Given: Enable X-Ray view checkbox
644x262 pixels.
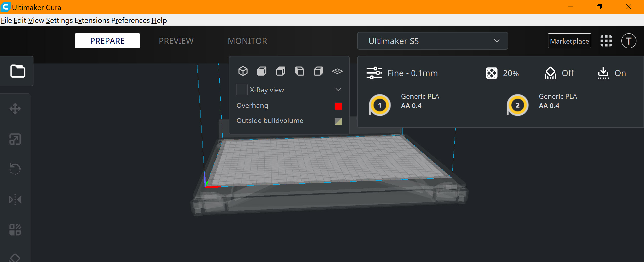Looking at the screenshot, I should (x=242, y=89).
